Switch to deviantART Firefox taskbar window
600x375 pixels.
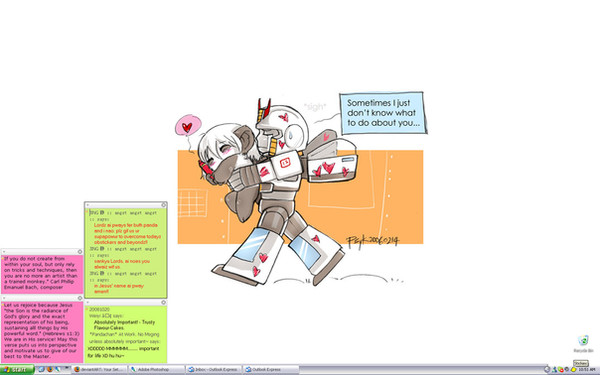click(x=99, y=370)
